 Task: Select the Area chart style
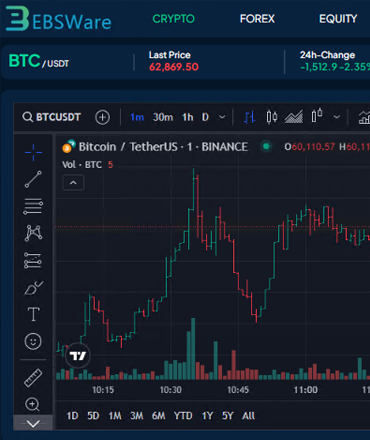pos(294,117)
